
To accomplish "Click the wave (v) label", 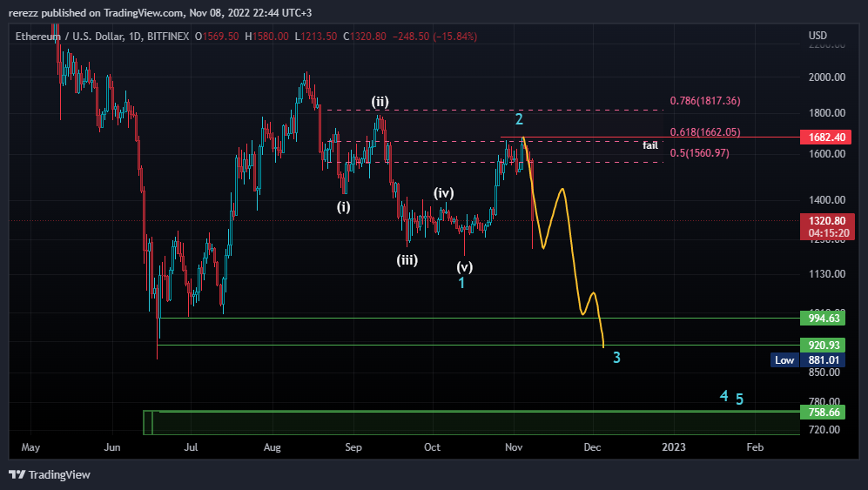I will click(x=464, y=267).
